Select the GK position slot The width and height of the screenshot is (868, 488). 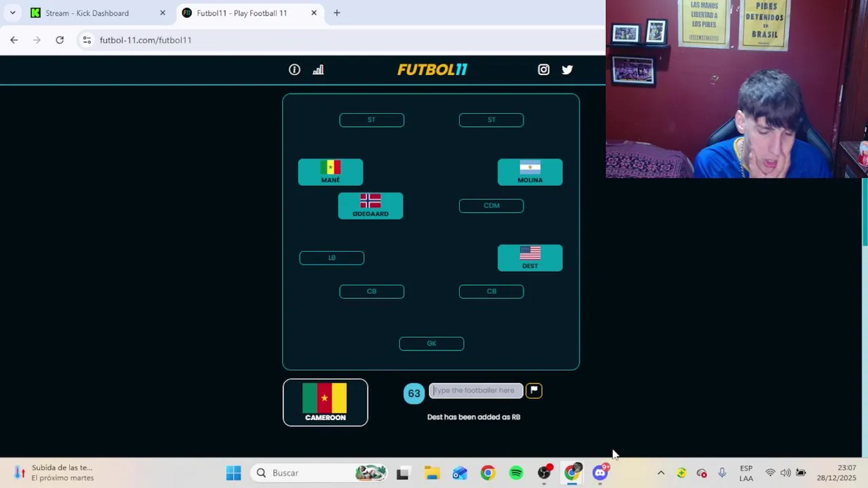tap(431, 344)
